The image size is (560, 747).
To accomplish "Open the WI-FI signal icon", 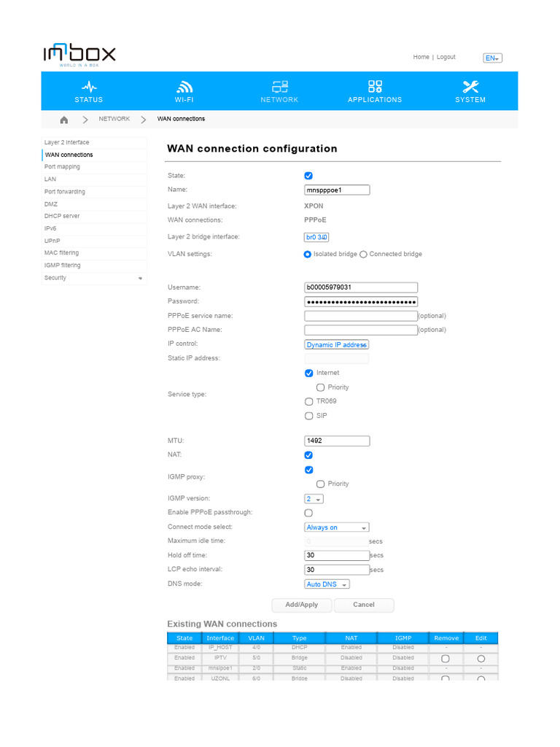I will [184, 87].
